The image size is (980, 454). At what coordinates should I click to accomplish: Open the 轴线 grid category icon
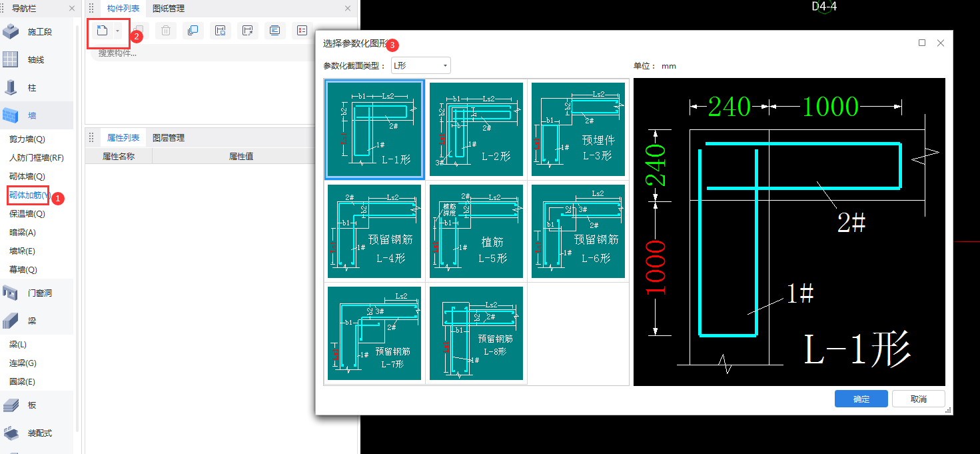(10, 59)
